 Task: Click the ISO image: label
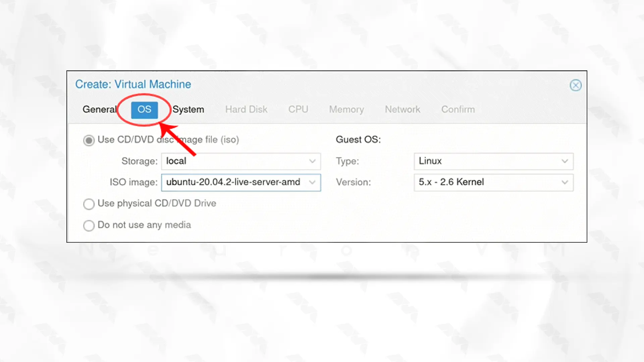click(133, 182)
